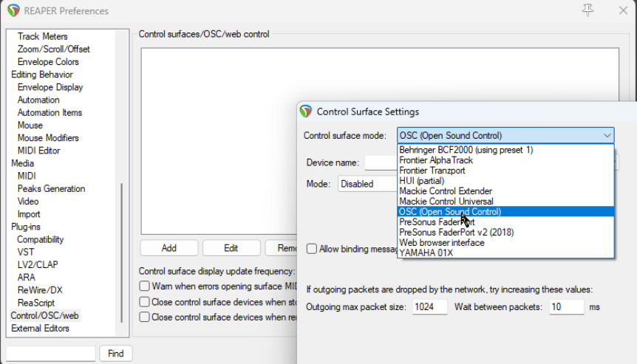Click the Edit button

click(231, 248)
